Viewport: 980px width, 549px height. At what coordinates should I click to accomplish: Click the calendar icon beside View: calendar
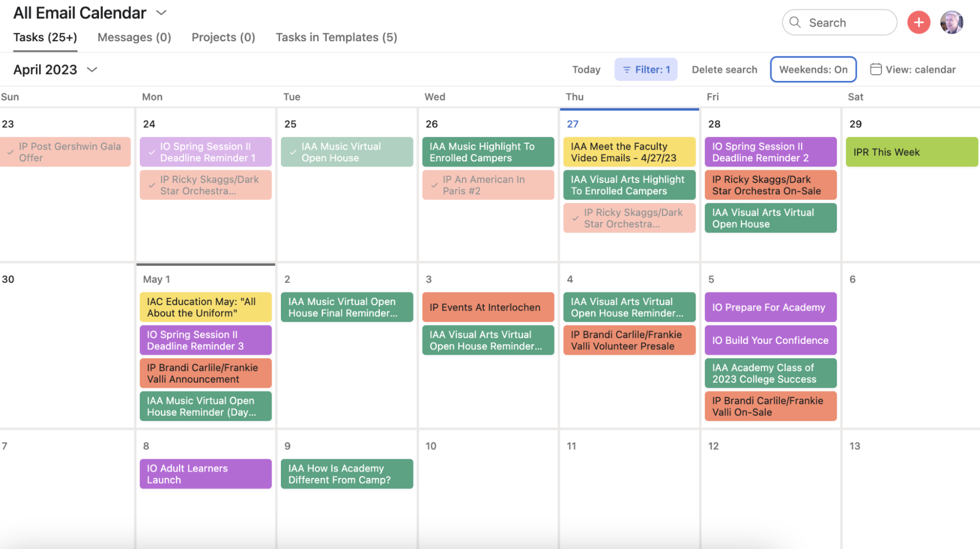tap(875, 69)
